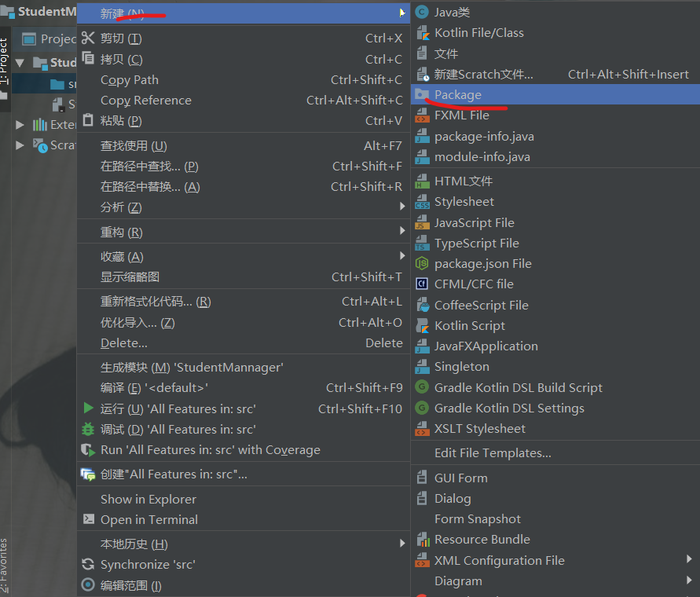Click the scissors icon for 剪切
The width and height of the screenshot is (700, 597).
click(x=89, y=38)
